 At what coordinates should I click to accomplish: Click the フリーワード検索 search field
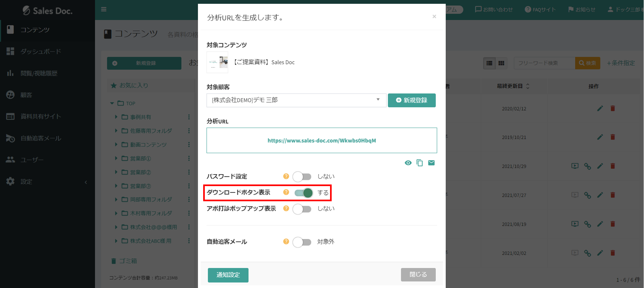(x=545, y=63)
